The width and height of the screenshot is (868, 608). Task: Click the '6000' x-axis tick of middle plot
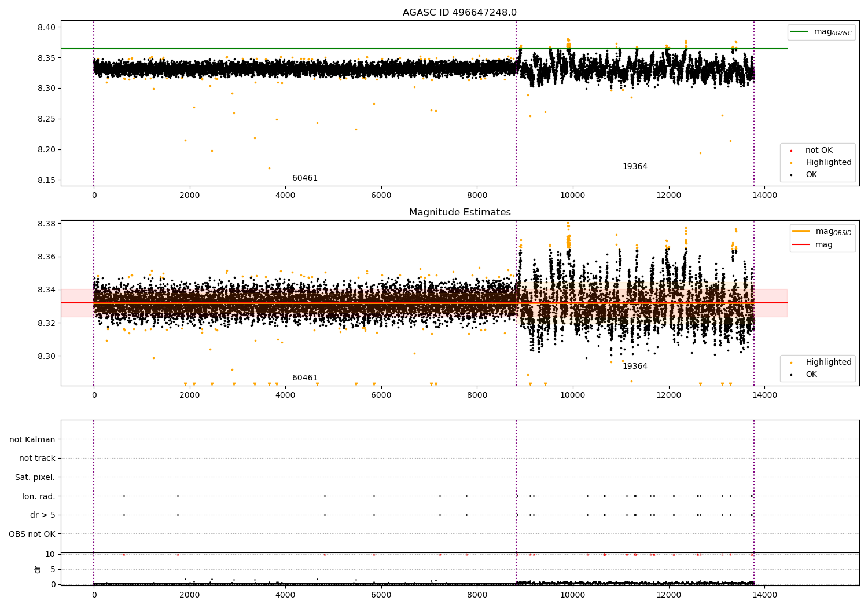(381, 395)
